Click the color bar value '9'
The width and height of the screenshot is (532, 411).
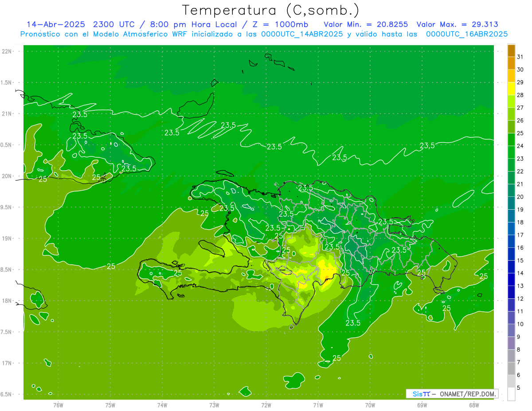coord(519,337)
